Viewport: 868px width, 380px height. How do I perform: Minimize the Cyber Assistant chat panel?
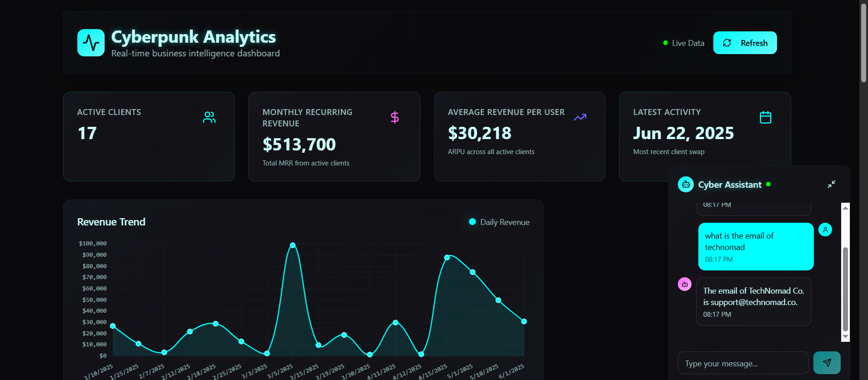click(831, 184)
